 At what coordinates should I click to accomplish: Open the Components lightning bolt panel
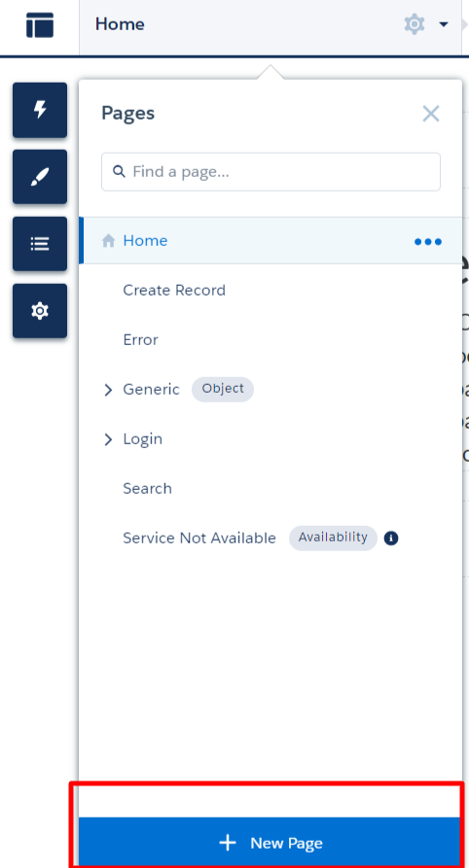[40, 110]
